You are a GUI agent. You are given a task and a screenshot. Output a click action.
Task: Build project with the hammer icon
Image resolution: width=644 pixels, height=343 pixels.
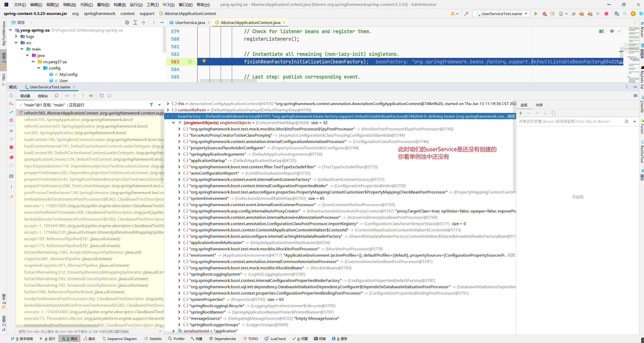click(x=466, y=14)
